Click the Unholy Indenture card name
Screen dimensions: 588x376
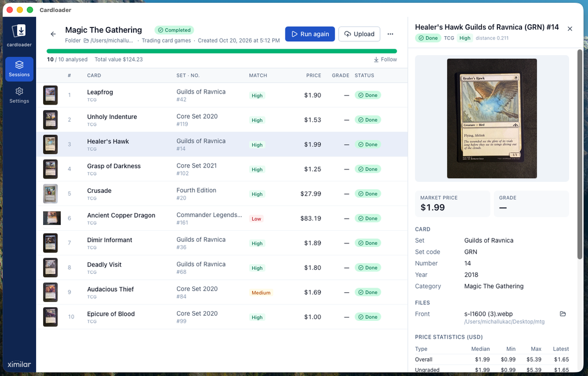pyautogui.click(x=112, y=117)
